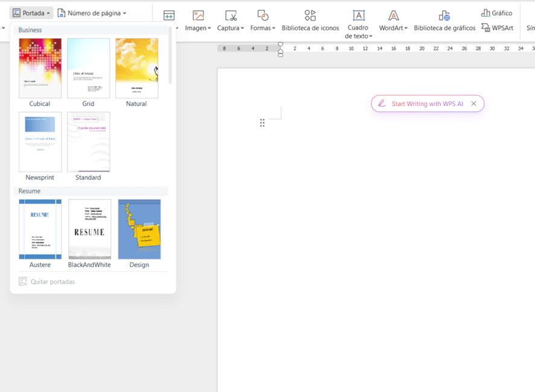Click the Formas shapes icon
Image resolution: width=535 pixels, height=392 pixels.
tap(263, 16)
